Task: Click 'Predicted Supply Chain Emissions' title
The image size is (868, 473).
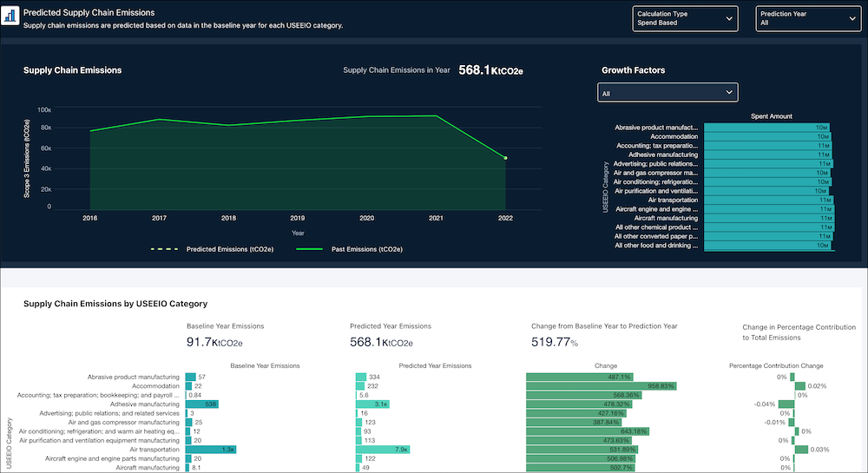Action: tap(89, 13)
